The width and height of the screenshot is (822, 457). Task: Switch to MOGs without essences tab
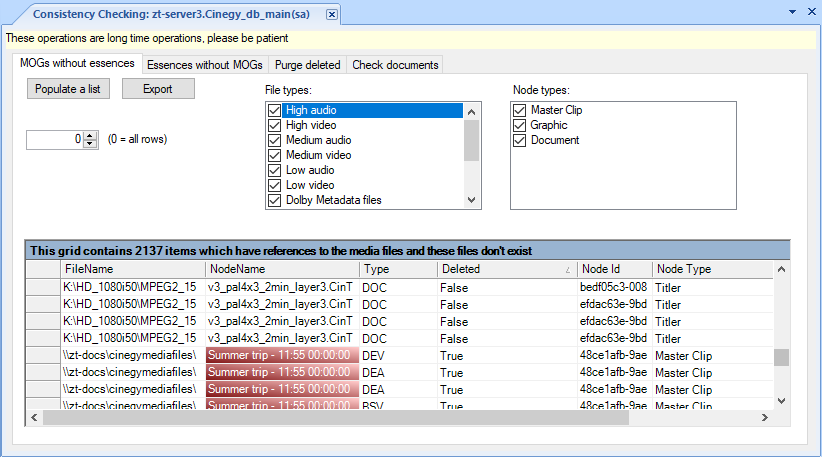(77, 63)
